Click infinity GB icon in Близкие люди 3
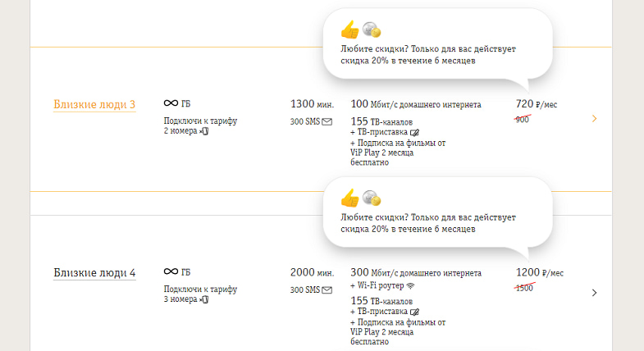This screenshot has height=351, width=644. [x=171, y=103]
